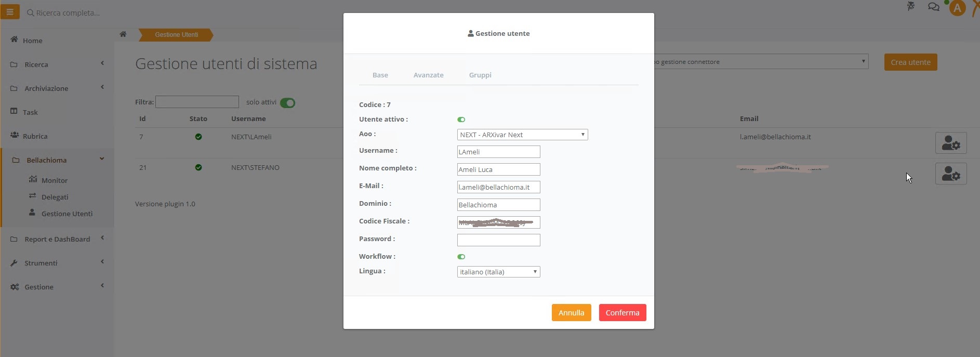Expand the Gestione menu chevron

[102, 285]
